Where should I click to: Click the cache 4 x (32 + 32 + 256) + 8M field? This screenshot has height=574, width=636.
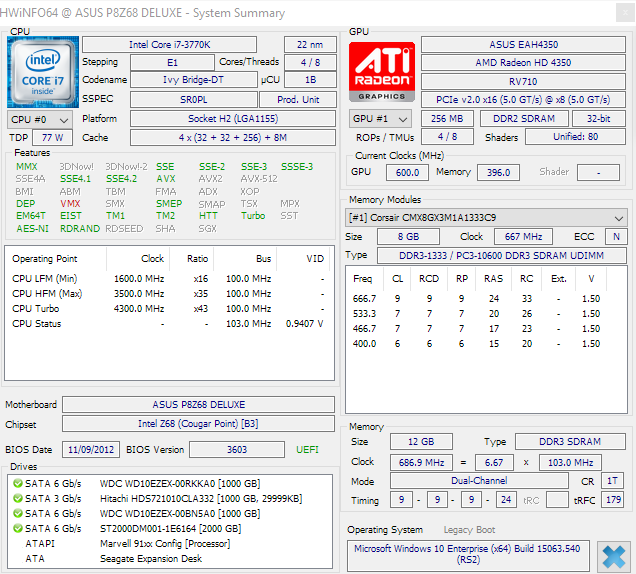pos(233,138)
